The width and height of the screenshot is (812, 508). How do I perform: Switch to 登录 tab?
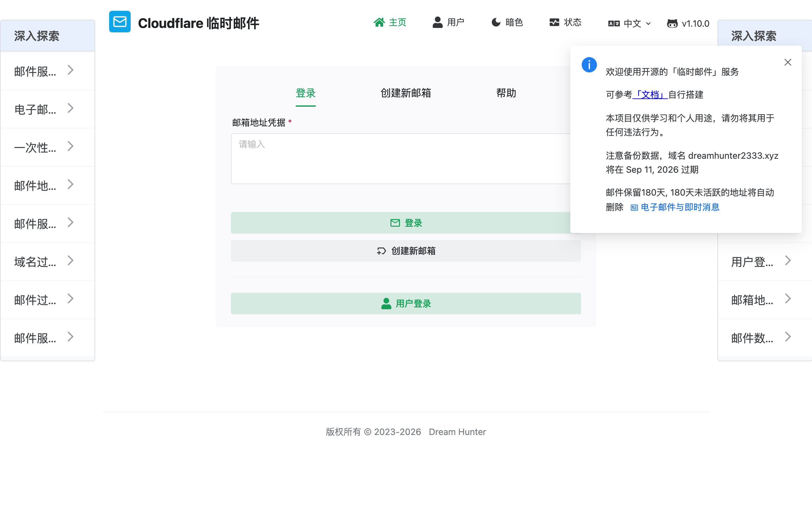tap(305, 93)
